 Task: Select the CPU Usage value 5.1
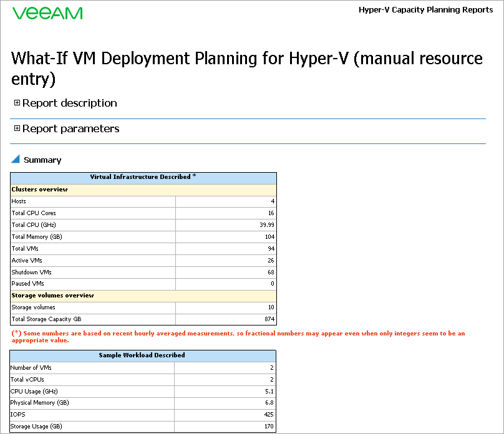269,392
